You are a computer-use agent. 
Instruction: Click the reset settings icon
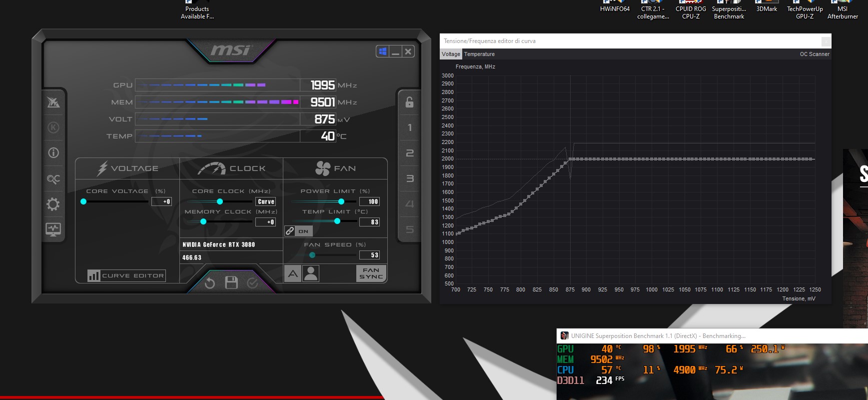pyautogui.click(x=210, y=283)
